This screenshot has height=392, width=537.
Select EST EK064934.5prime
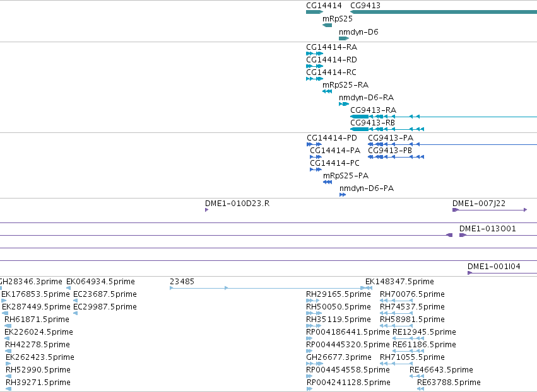point(100,282)
